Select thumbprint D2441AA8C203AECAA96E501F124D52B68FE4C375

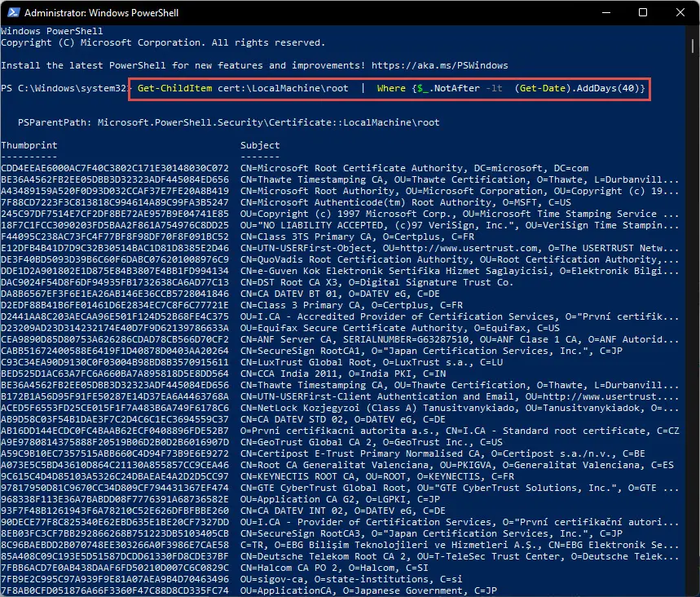pos(115,316)
